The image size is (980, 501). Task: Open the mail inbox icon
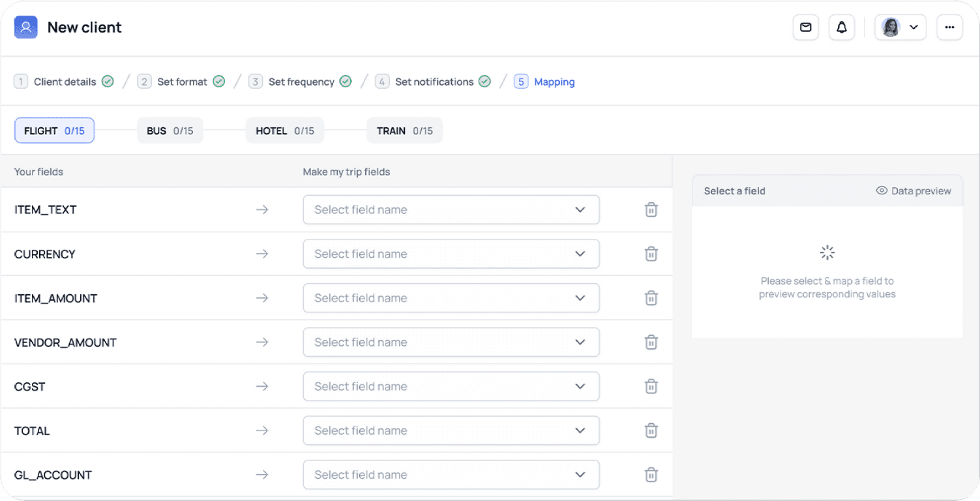click(x=806, y=27)
